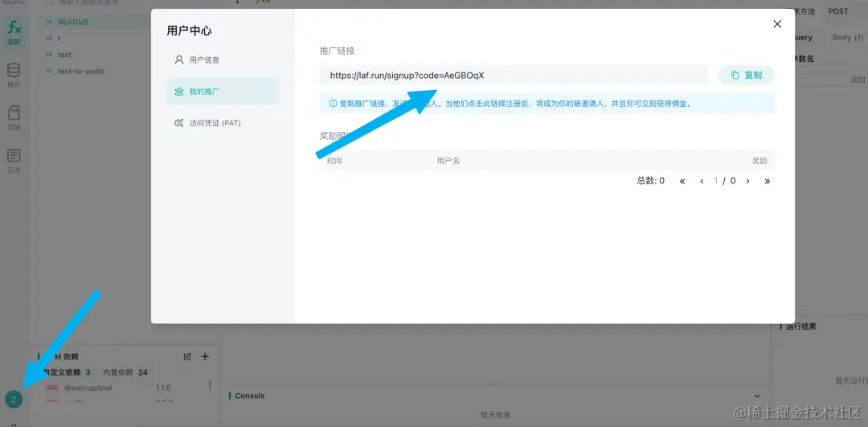This screenshot has width=868, height=427.
Task: Open the 集合 database collections icon
Action: coord(14,76)
